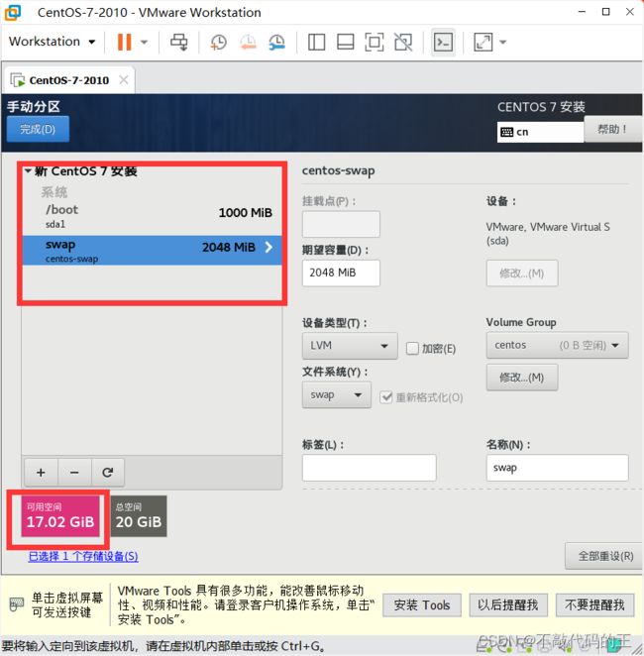
Task: Click the blue 完成(D) done button
Action: point(38,129)
